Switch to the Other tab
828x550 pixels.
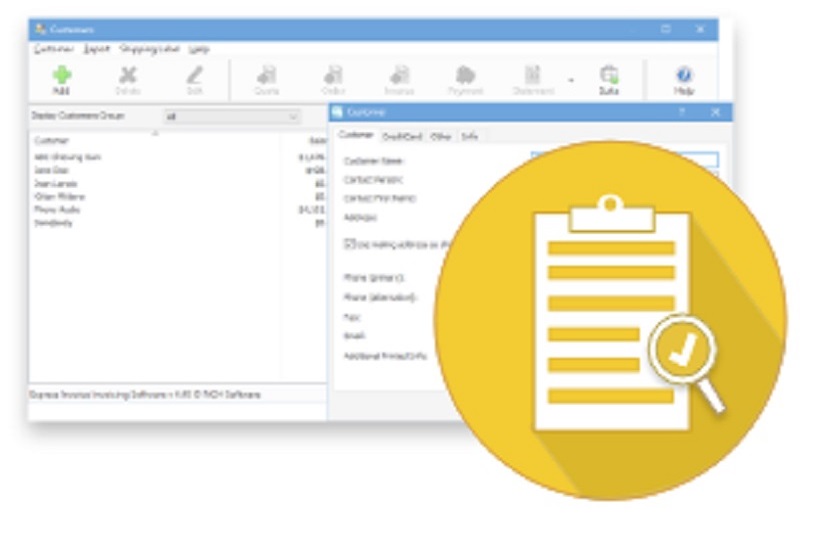pos(440,136)
